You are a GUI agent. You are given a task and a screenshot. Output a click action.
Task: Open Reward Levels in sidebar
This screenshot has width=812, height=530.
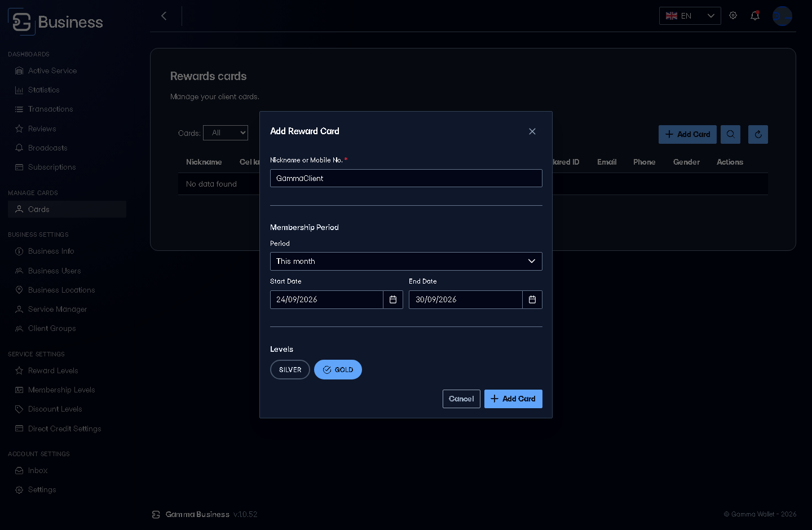[x=67, y=370]
